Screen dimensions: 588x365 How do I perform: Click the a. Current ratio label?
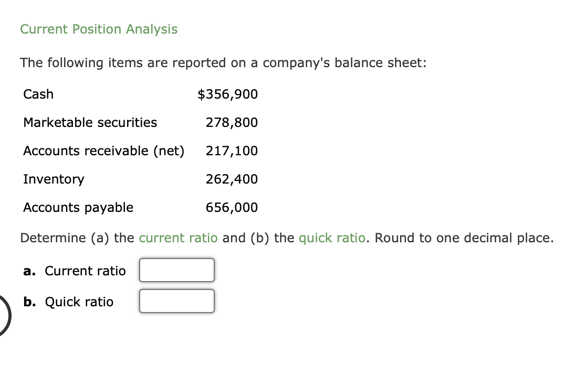click(75, 271)
